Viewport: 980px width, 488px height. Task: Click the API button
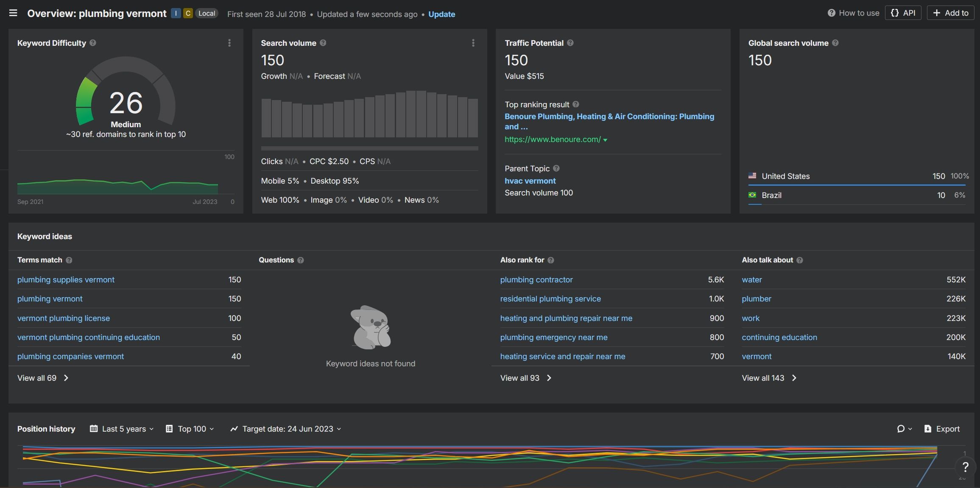point(903,13)
